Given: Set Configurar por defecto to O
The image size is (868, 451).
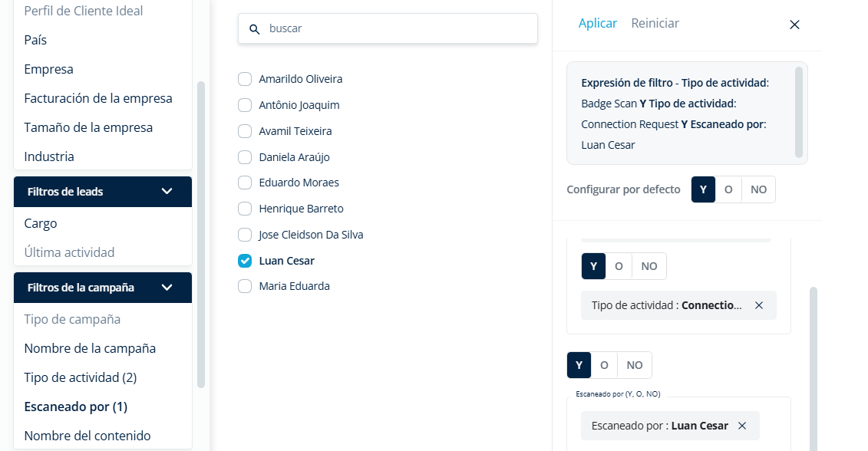Looking at the screenshot, I should coord(728,189).
